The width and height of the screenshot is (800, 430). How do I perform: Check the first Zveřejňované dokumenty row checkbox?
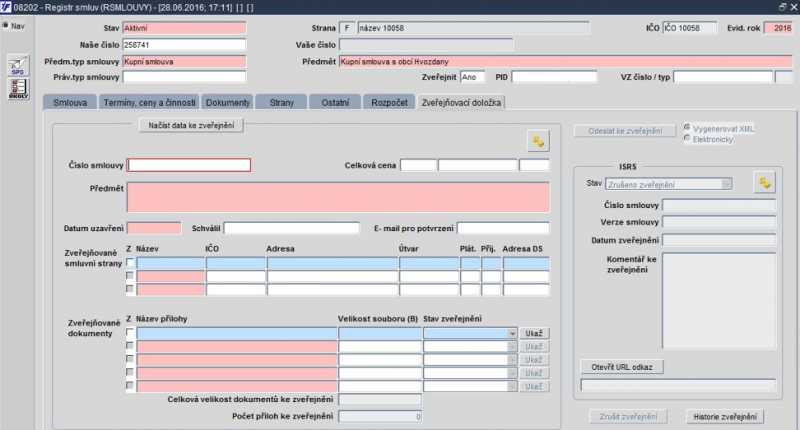point(130,333)
